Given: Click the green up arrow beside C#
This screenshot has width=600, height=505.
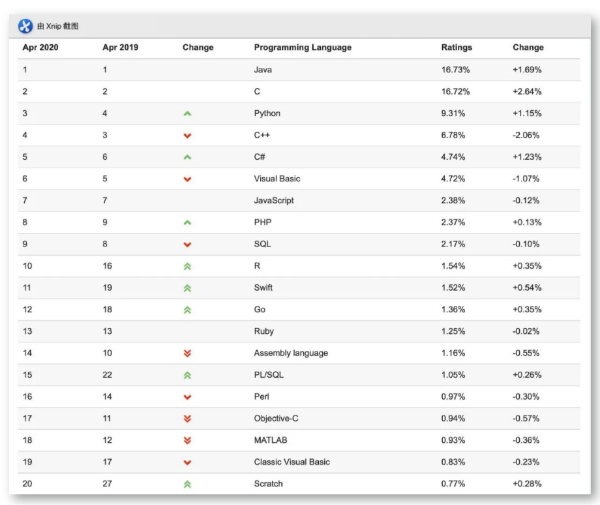Looking at the screenshot, I should click(x=187, y=157).
